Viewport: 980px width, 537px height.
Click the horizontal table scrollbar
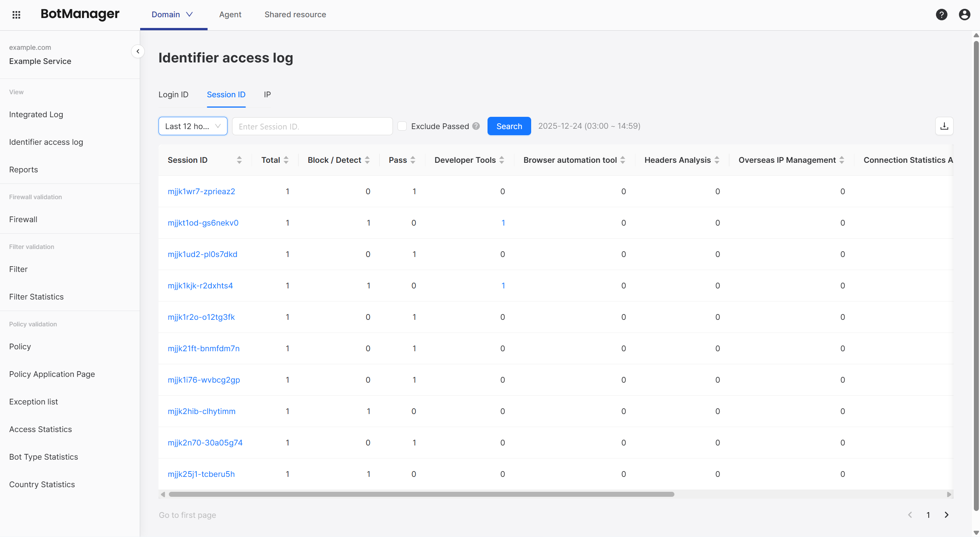coord(421,494)
